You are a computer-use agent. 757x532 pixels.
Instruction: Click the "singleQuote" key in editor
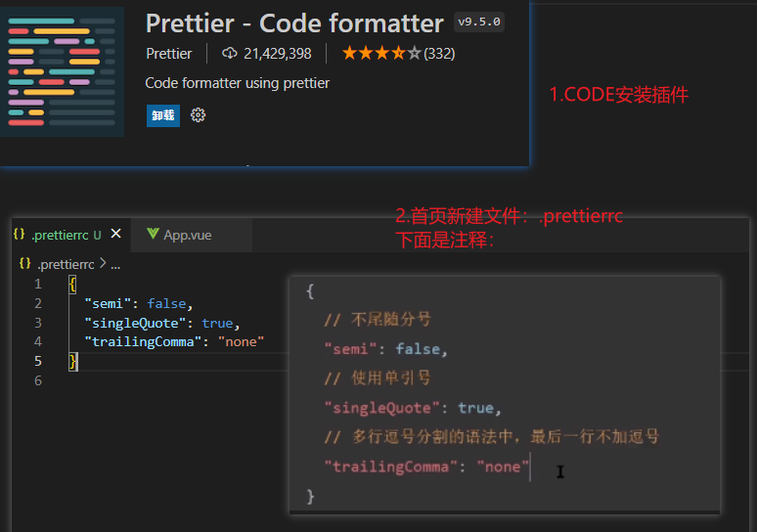tap(135, 323)
